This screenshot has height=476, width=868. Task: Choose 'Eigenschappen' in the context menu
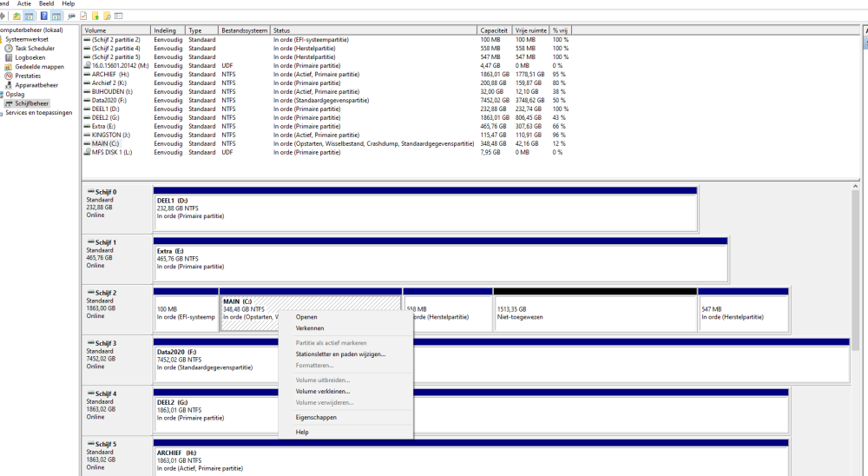(x=316, y=418)
